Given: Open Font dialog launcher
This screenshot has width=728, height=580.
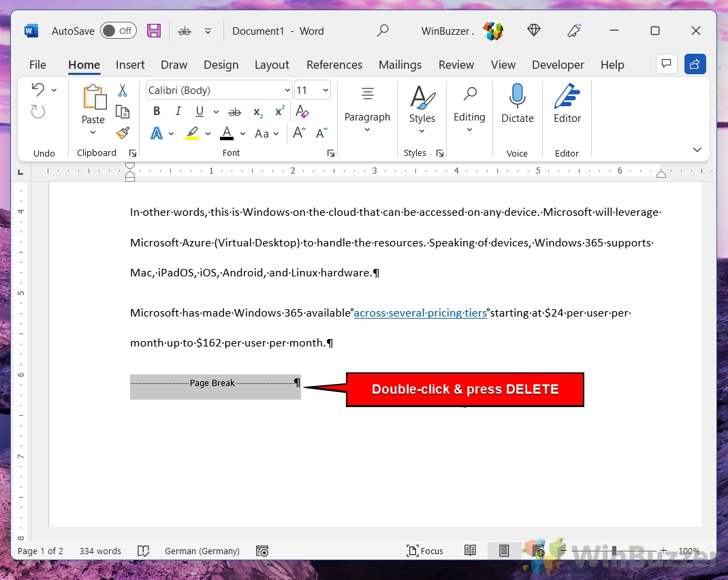Looking at the screenshot, I should point(330,153).
